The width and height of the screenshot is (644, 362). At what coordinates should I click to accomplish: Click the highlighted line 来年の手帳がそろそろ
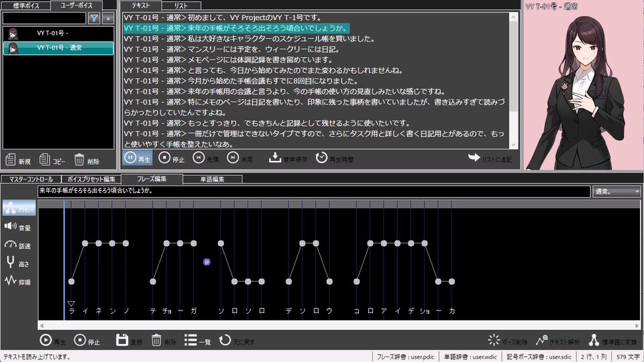click(x=237, y=28)
